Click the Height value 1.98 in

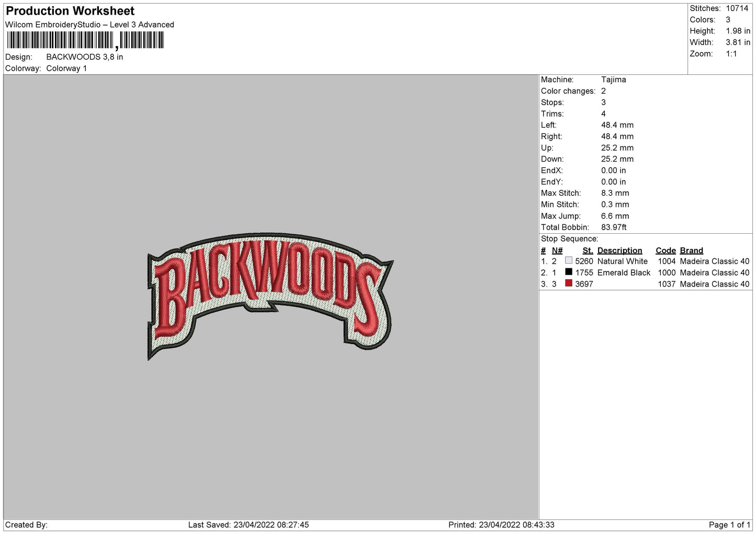[x=738, y=31]
